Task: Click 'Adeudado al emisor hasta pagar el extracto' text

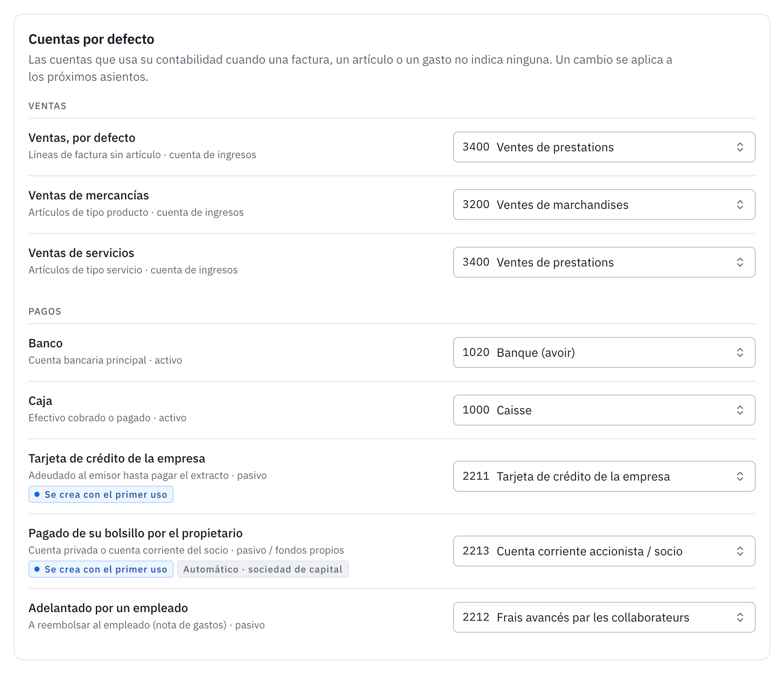Action: (x=129, y=475)
